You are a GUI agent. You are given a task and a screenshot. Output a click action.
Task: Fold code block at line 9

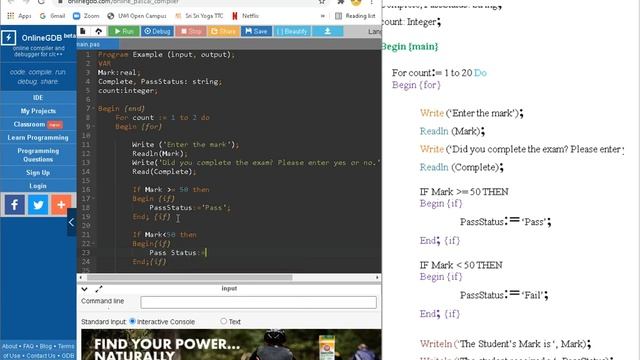point(93,127)
